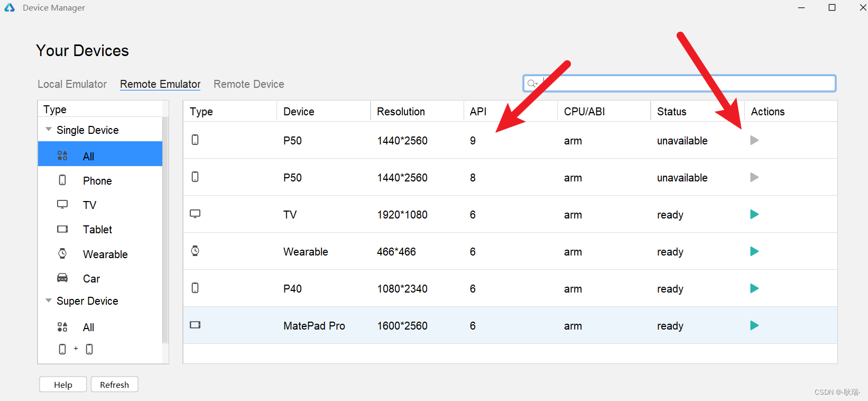Image resolution: width=868 pixels, height=401 pixels.
Task: Click phone icon in P40 row
Action: pos(195,288)
